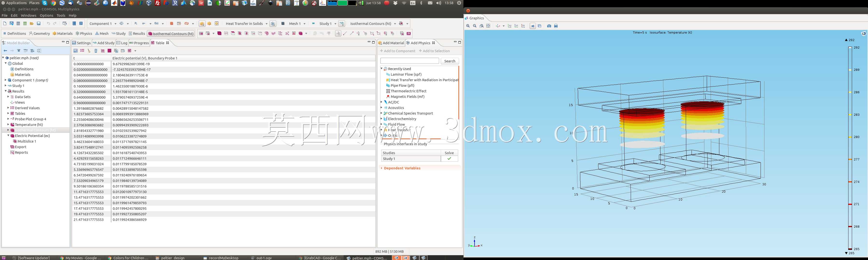Open Software Updater in the taskbar
The height and width of the screenshot is (260, 868).
[31, 258]
